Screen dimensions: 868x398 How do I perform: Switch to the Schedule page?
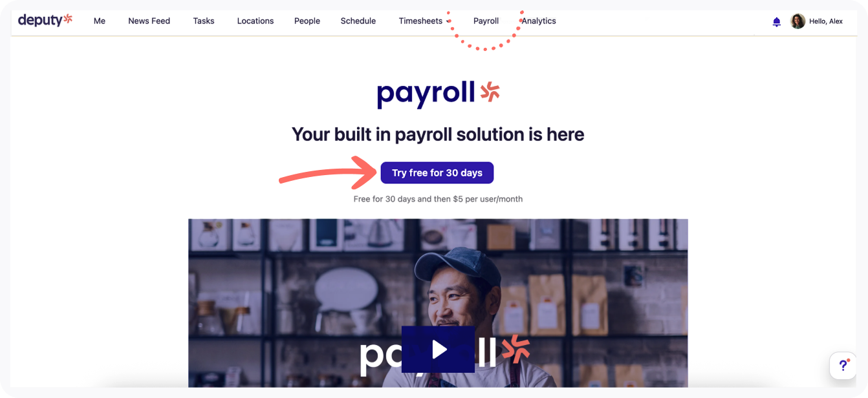click(x=358, y=21)
